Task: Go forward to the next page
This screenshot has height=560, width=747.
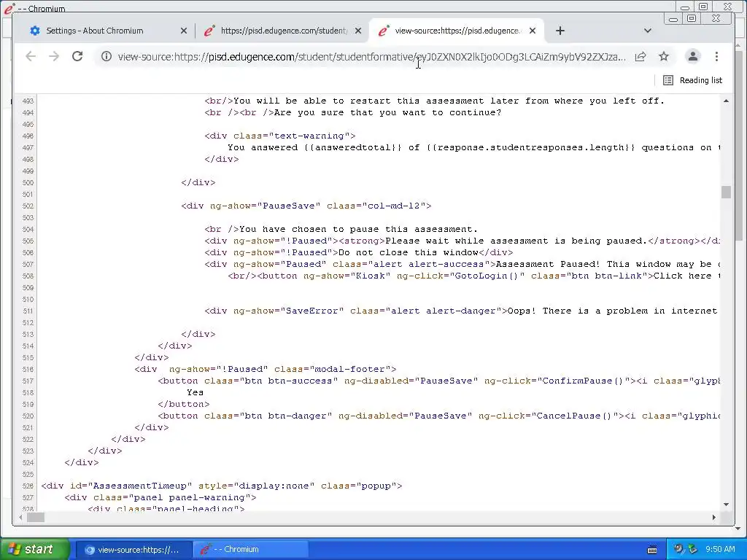Action: pos(54,57)
